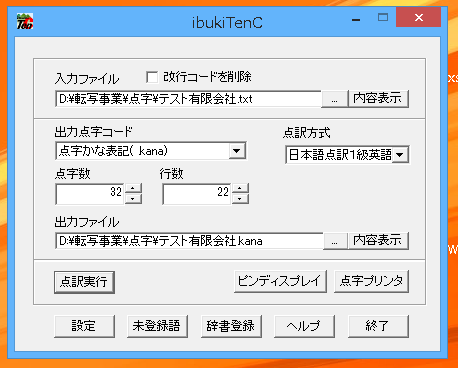This screenshot has height=368, width=458.
Task: Decrease 行数 with the down arrow
Action: (240, 199)
